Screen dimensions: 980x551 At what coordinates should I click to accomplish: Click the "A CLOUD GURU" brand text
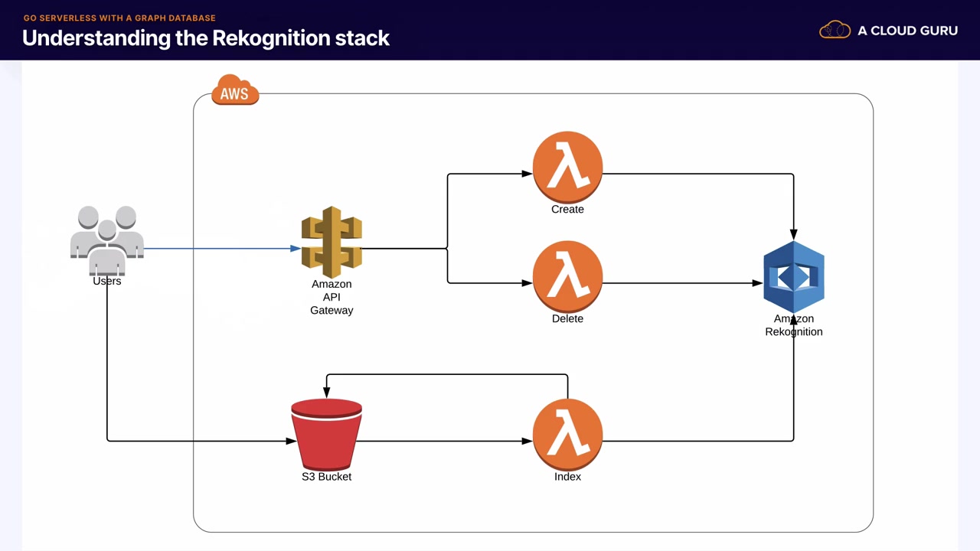(x=907, y=31)
